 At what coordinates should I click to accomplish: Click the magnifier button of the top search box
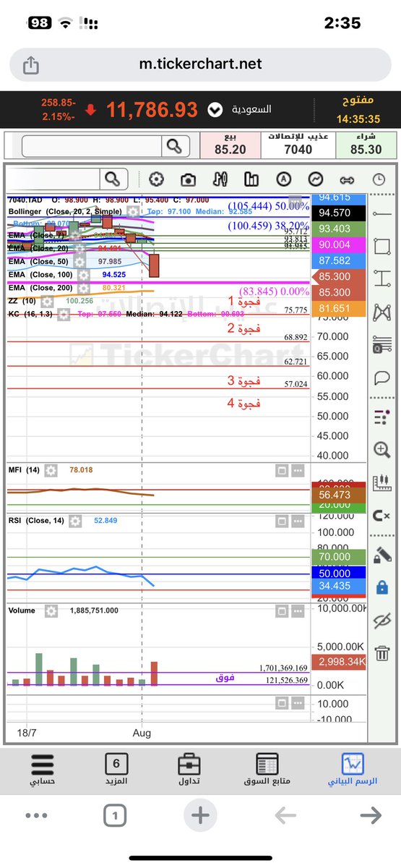173,146
